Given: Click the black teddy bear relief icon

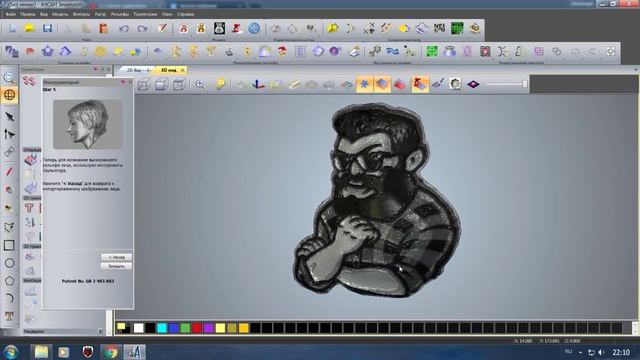Looking at the screenshot, I should [219, 29].
